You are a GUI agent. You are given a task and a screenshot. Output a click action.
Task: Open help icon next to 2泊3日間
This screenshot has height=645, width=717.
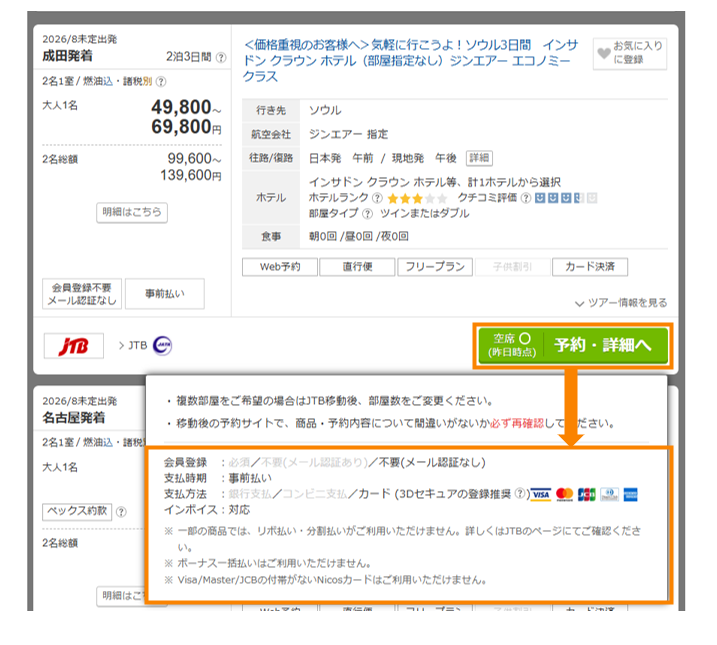click(221, 58)
